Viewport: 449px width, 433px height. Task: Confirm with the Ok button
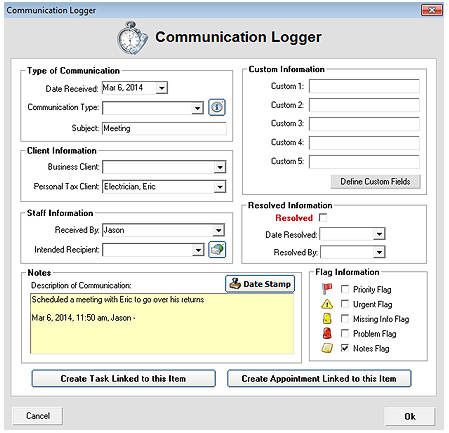pyautogui.click(x=410, y=416)
